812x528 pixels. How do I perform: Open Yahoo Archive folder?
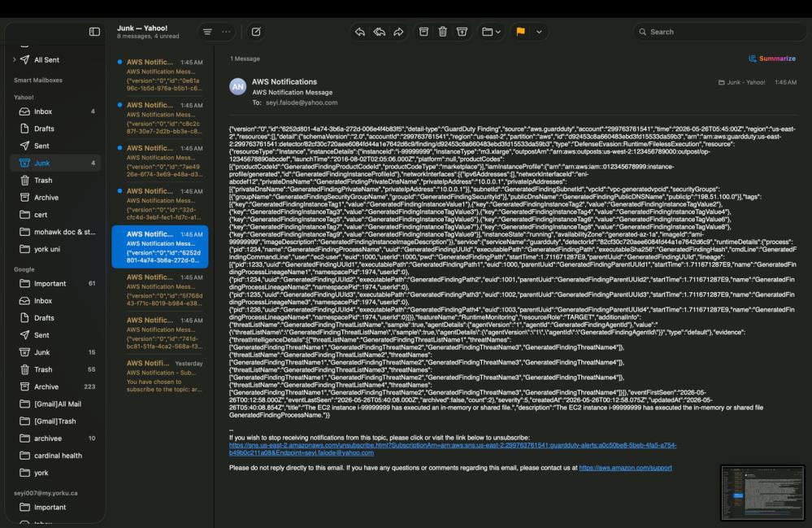(x=55, y=198)
